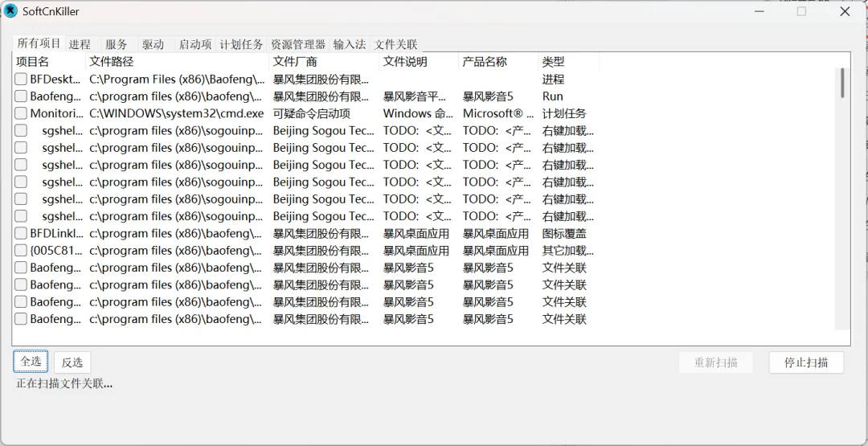Open the 计划任务 tab

pos(241,44)
